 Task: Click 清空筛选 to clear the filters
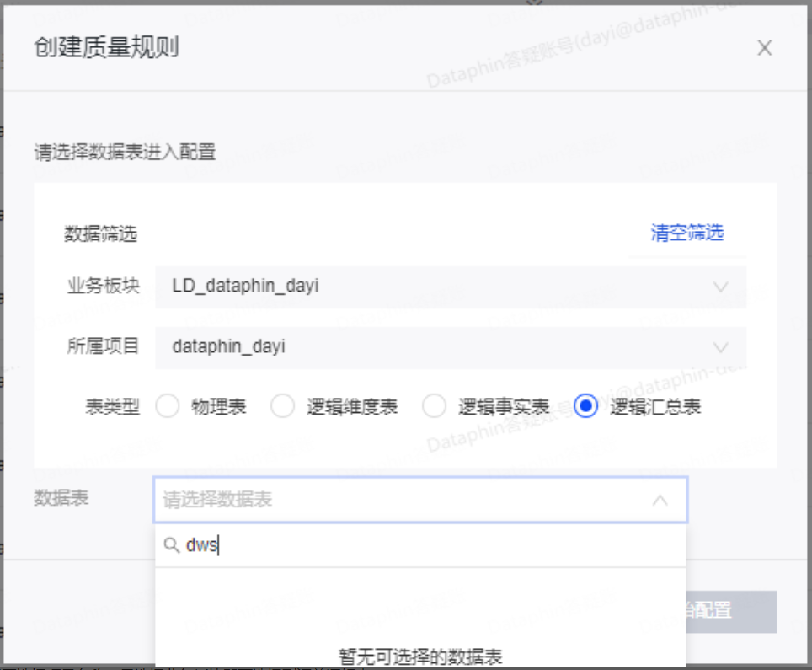coord(686,233)
